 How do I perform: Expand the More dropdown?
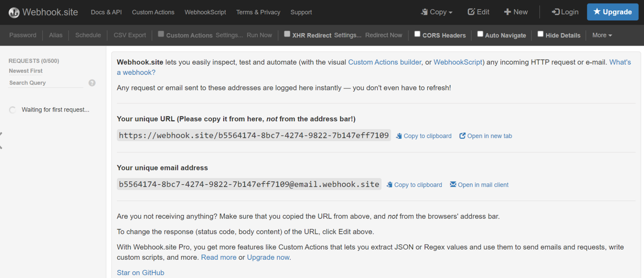602,35
